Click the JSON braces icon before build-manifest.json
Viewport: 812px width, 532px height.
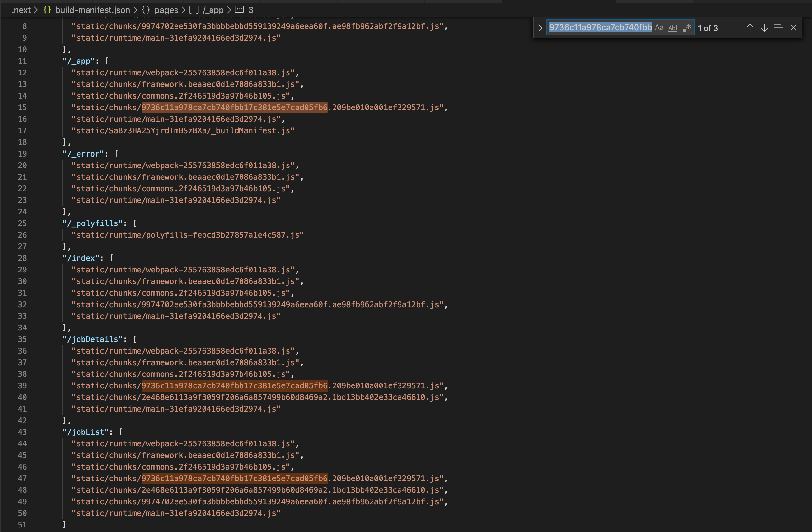[47, 10]
